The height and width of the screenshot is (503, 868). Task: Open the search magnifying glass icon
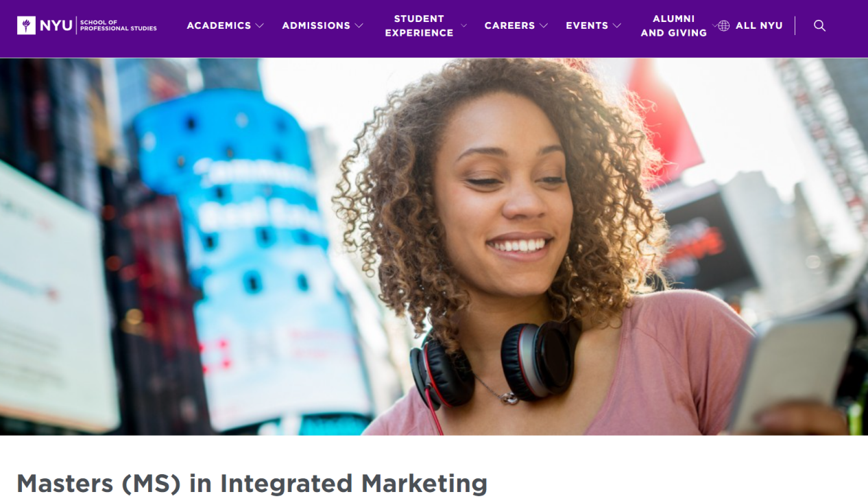[x=819, y=25]
